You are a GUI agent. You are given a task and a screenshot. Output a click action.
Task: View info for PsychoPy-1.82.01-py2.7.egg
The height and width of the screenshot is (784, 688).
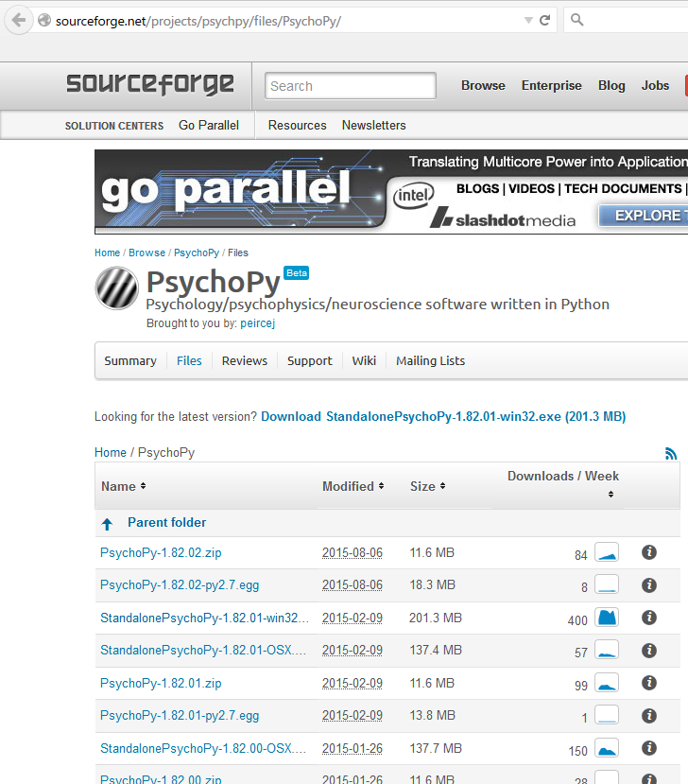(x=649, y=716)
